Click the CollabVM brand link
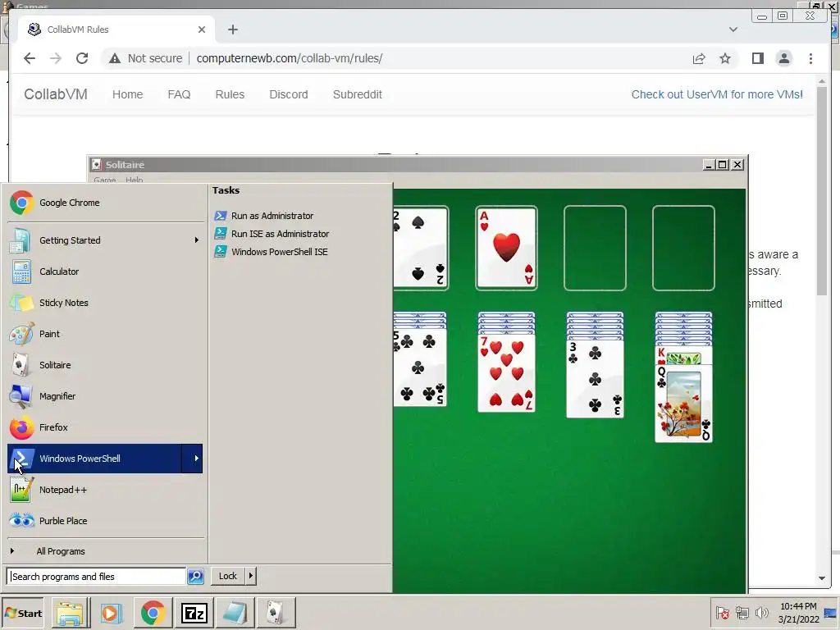This screenshot has height=630, width=840. pos(56,94)
